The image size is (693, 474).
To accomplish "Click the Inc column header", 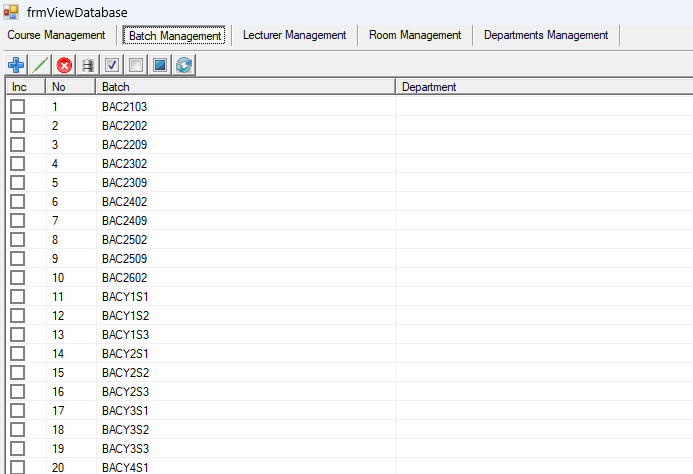I will (x=26, y=87).
